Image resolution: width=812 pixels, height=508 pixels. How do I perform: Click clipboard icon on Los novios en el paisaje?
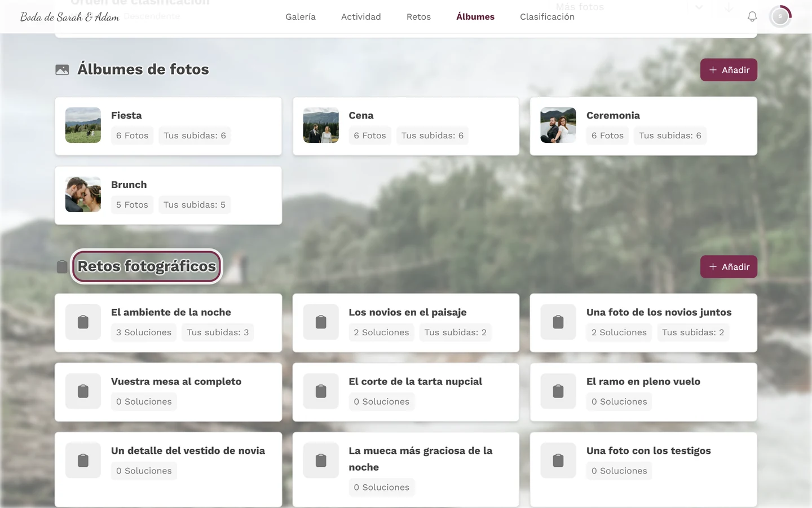[x=321, y=322]
